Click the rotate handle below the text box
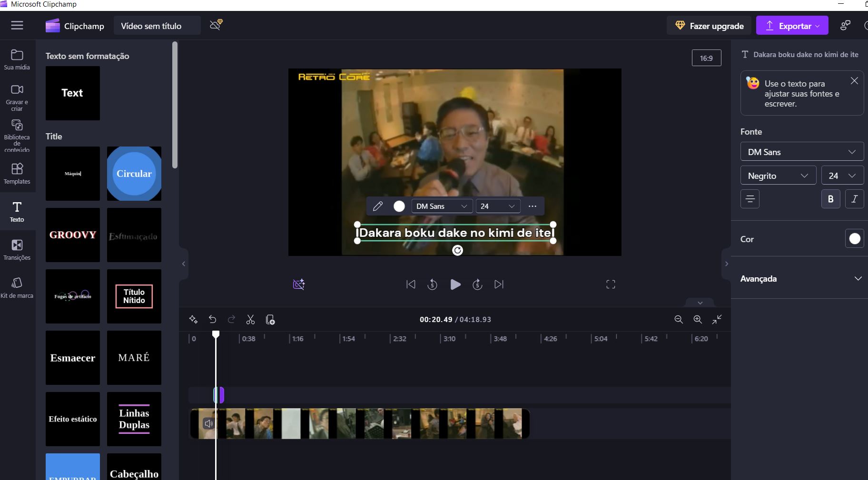This screenshot has width=868, height=480. pos(457,250)
